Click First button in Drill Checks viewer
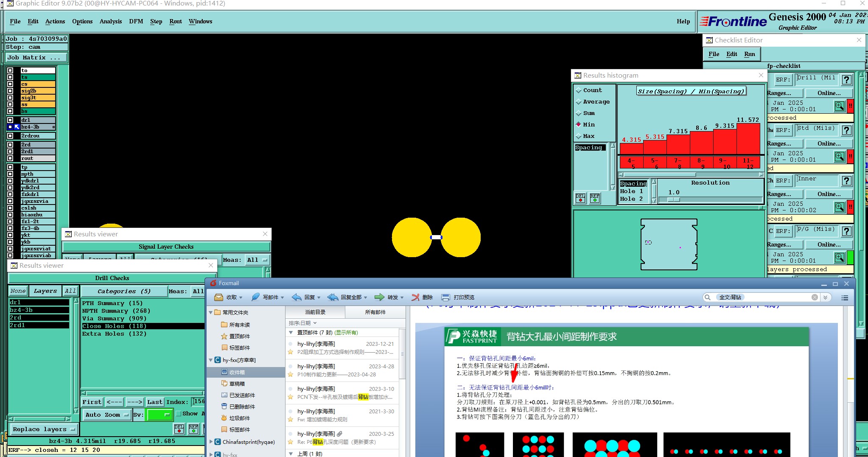 point(92,402)
